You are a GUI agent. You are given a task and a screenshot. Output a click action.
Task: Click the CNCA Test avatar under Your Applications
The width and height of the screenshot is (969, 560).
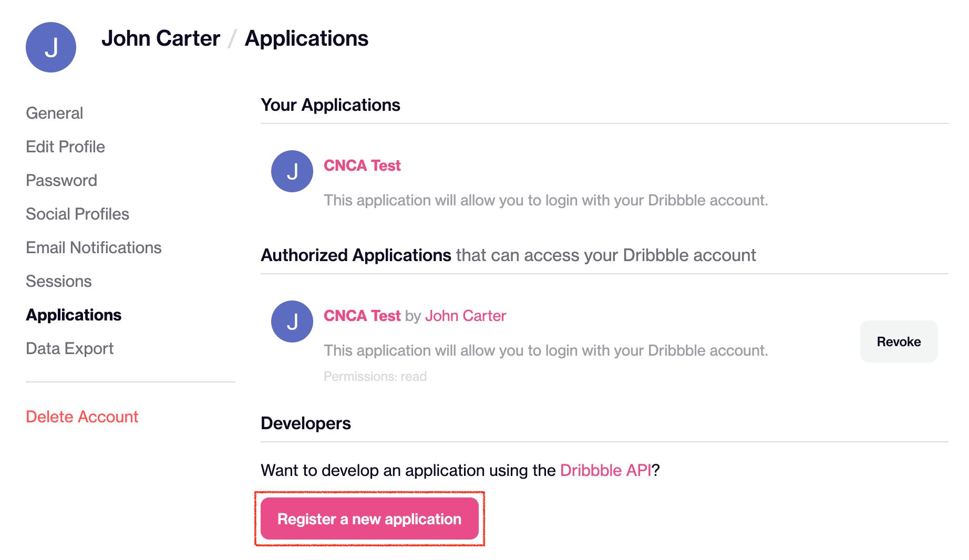click(x=292, y=171)
